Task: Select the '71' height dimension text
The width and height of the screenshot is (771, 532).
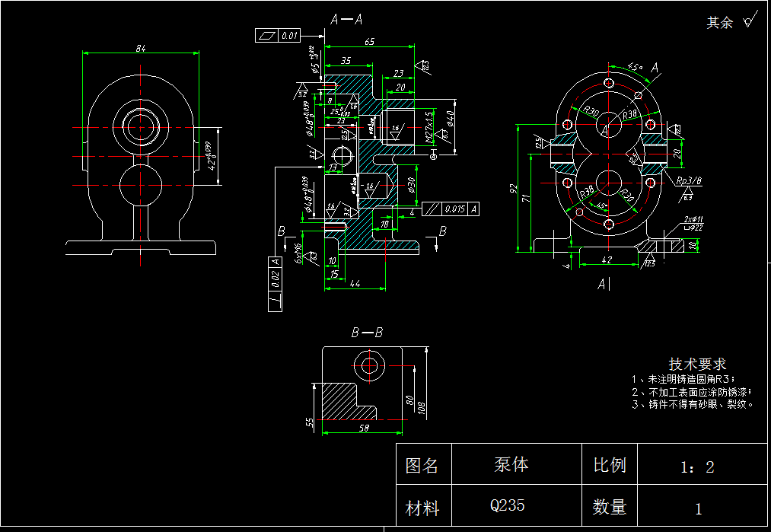Action: click(526, 199)
